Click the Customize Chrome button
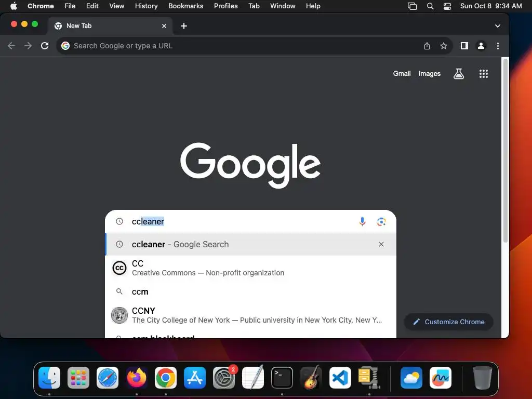 click(x=448, y=322)
